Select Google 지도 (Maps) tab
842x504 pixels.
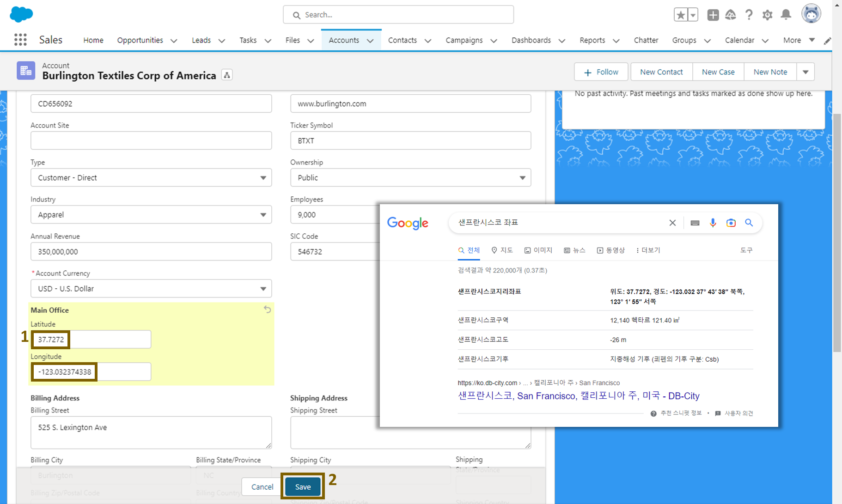pyautogui.click(x=502, y=250)
